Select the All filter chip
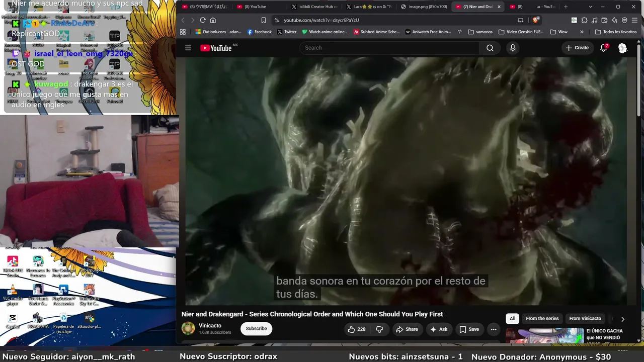This screenshot has height=362, width=644. [x=512, y=319]
